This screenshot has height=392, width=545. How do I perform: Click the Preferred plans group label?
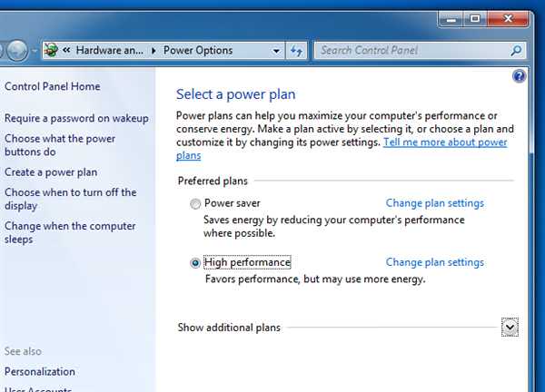[x=213, y=181]
